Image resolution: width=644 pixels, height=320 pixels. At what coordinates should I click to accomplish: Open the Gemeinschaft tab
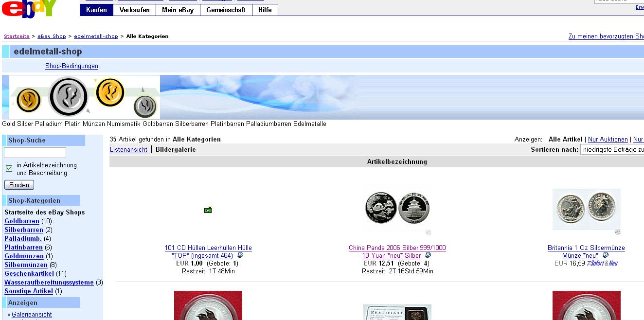pyautogui.click(x=226, y=10)
